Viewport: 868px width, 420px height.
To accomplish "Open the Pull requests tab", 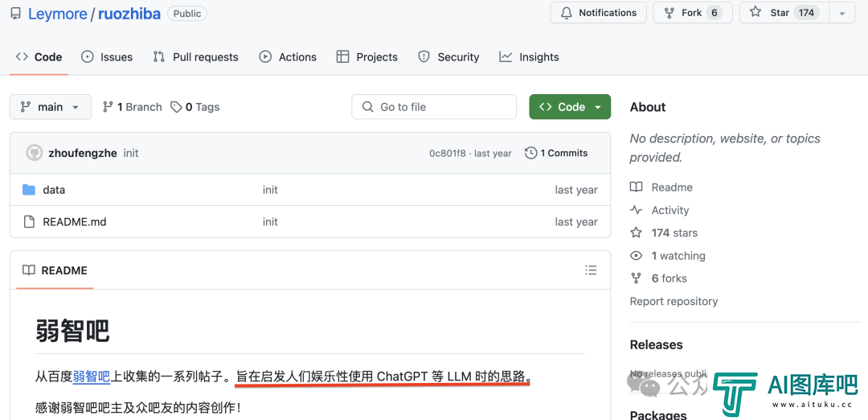I will click(x=195, y=57).
